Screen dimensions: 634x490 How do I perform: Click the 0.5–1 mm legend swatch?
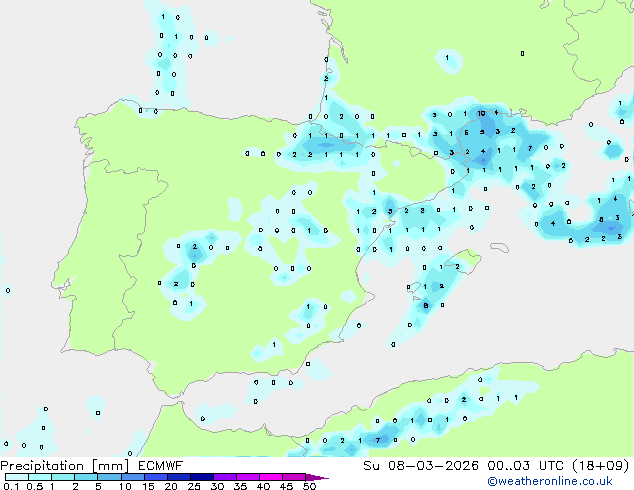point(40,477)
